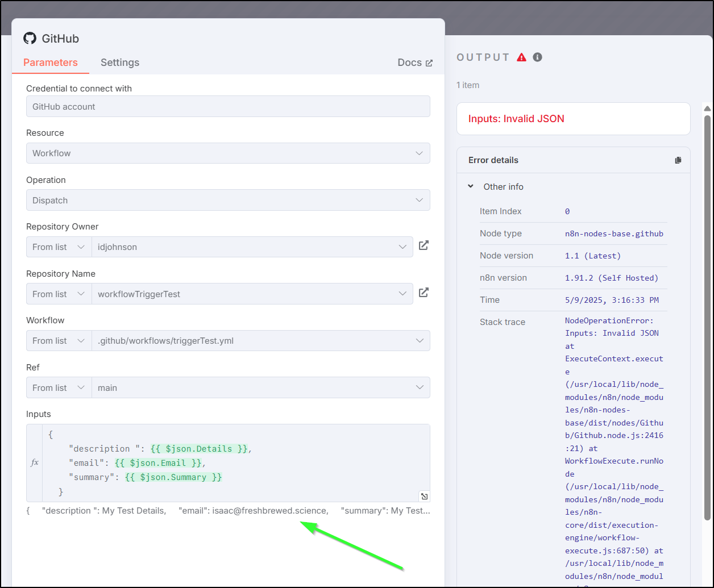This screenshot has height=588, width=714.
Task: Click the "Repository Name" field label
Action: tap(61, 274)
